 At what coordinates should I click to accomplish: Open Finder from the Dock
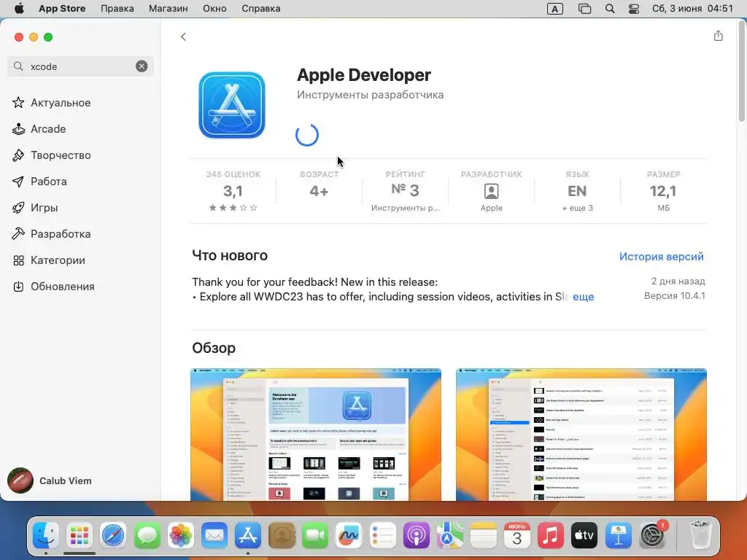pyautogui.click(x=46, y=536)
